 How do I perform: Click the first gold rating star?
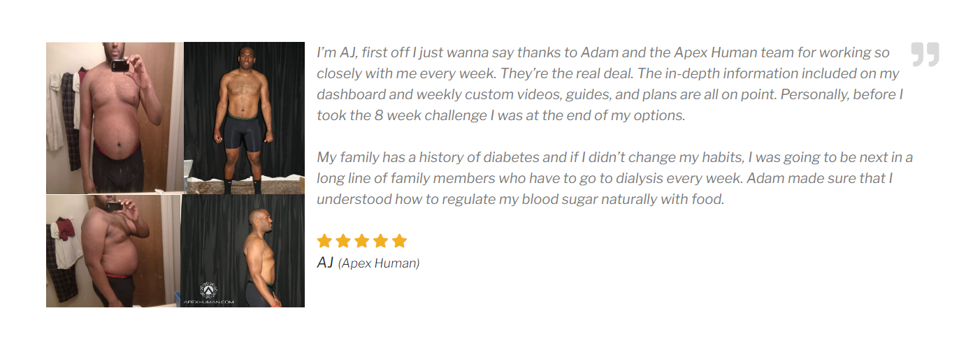tap(324, 241)
